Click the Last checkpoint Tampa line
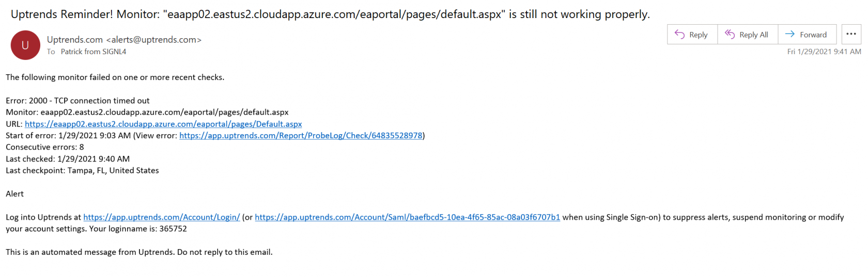This screenshot has height=277, width=868. pos(82,170)
